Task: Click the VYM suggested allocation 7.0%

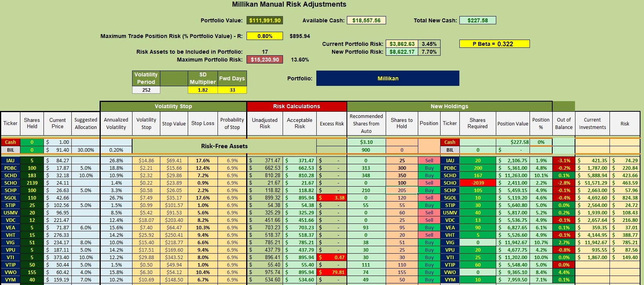Action: (86, 280)
